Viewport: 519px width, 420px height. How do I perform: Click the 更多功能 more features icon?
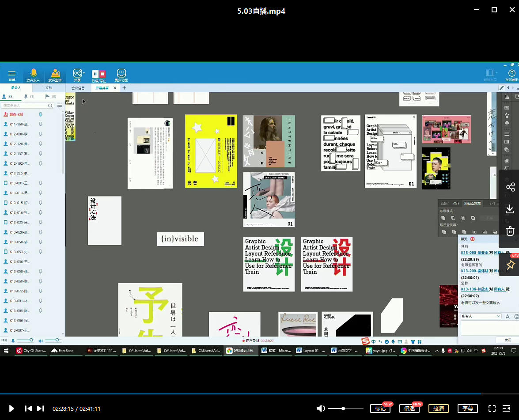121,75
